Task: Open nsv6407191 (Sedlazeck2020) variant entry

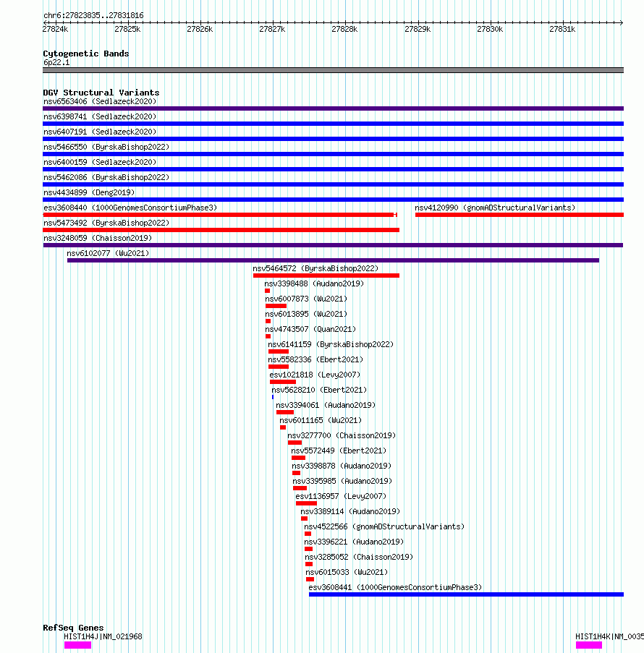Action: point(100,132)
